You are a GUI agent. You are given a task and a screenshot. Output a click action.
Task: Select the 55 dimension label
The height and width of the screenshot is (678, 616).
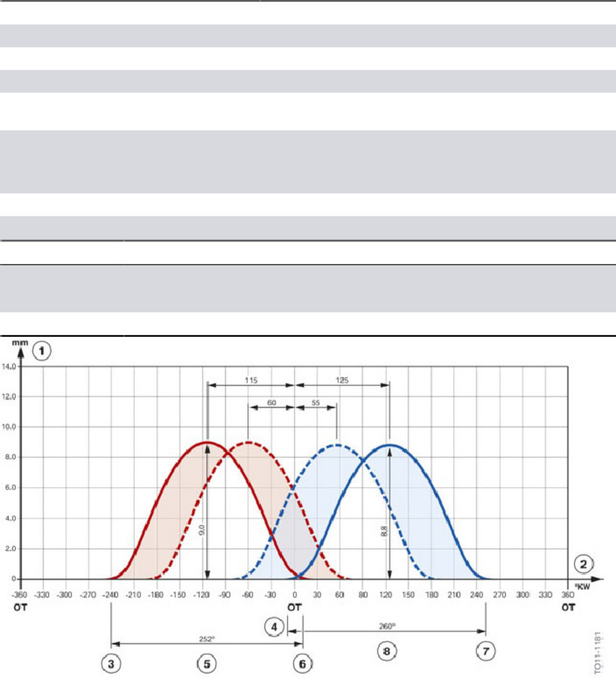click(x=316, y=403)
